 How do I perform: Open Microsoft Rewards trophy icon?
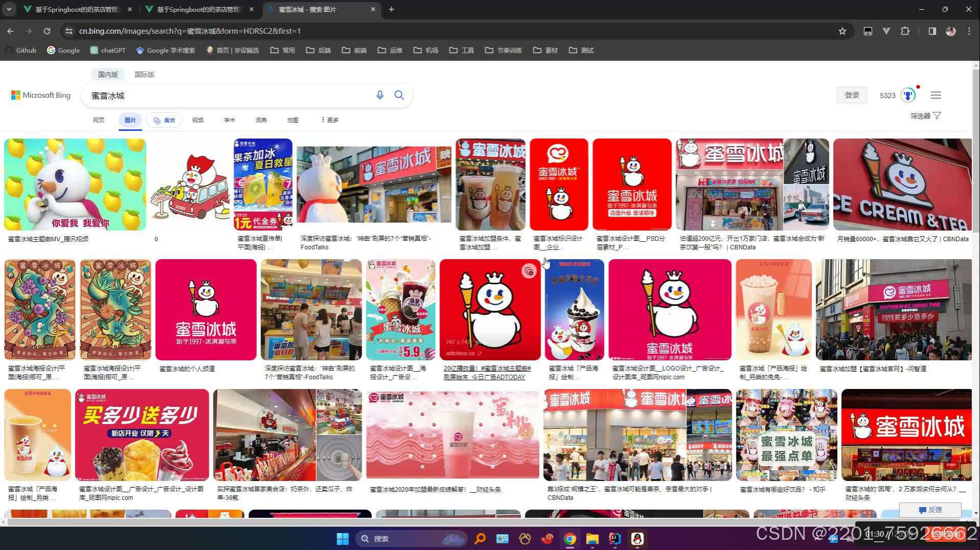908,95
